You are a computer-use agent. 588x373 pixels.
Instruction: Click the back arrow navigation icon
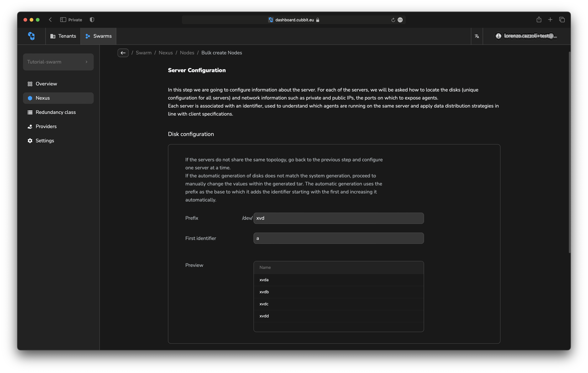point(123,53)
